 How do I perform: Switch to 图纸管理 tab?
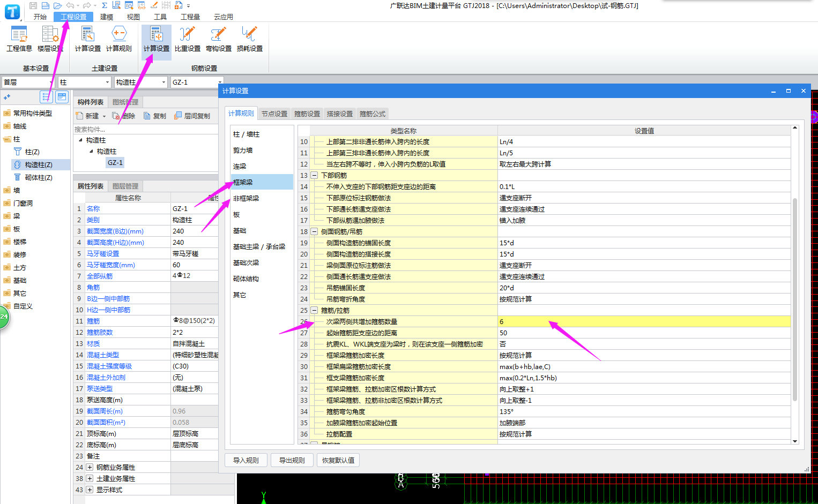tap(125, 102)
